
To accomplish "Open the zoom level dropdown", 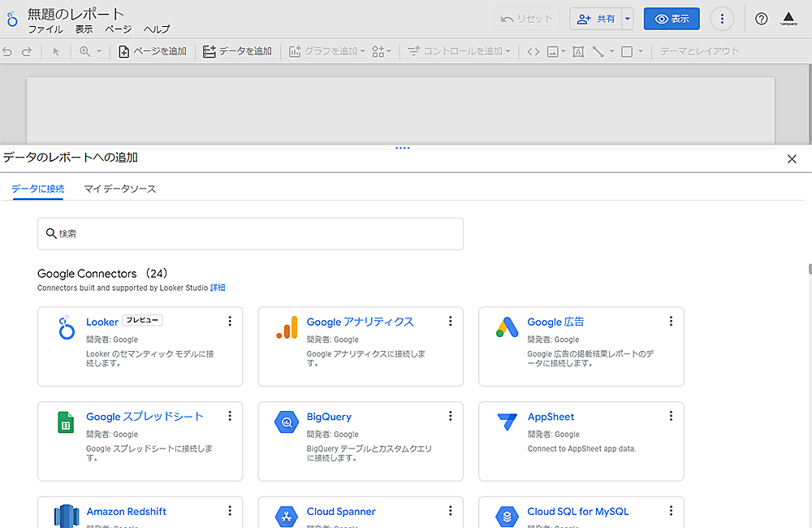I will point(90,51).
